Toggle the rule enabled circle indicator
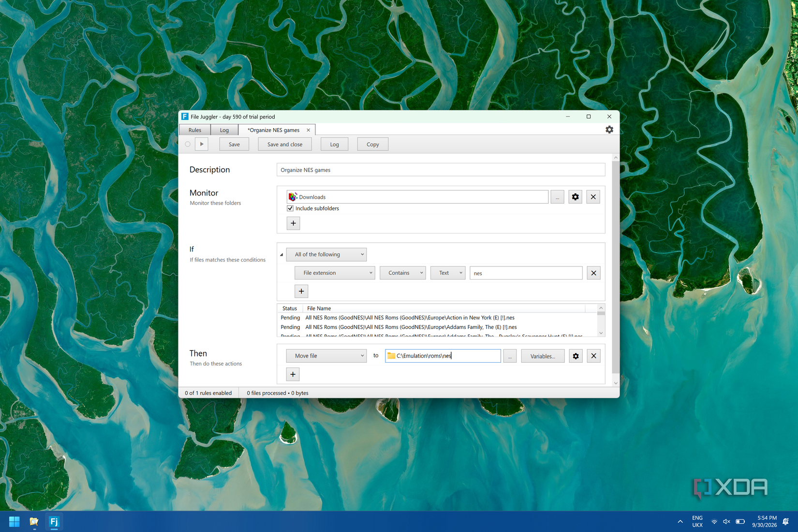 coord(188,144)
